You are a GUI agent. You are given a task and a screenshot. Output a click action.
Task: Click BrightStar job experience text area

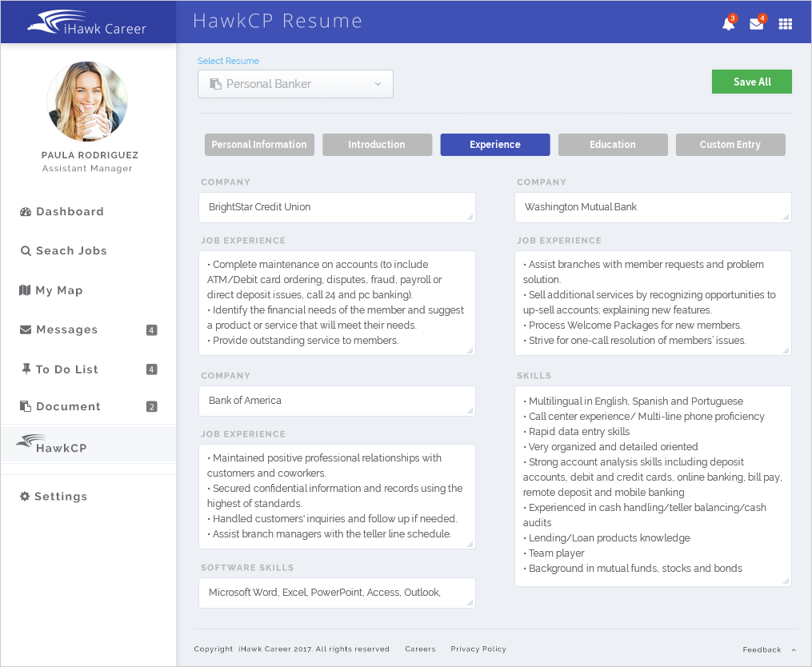(x=337, y=303)
